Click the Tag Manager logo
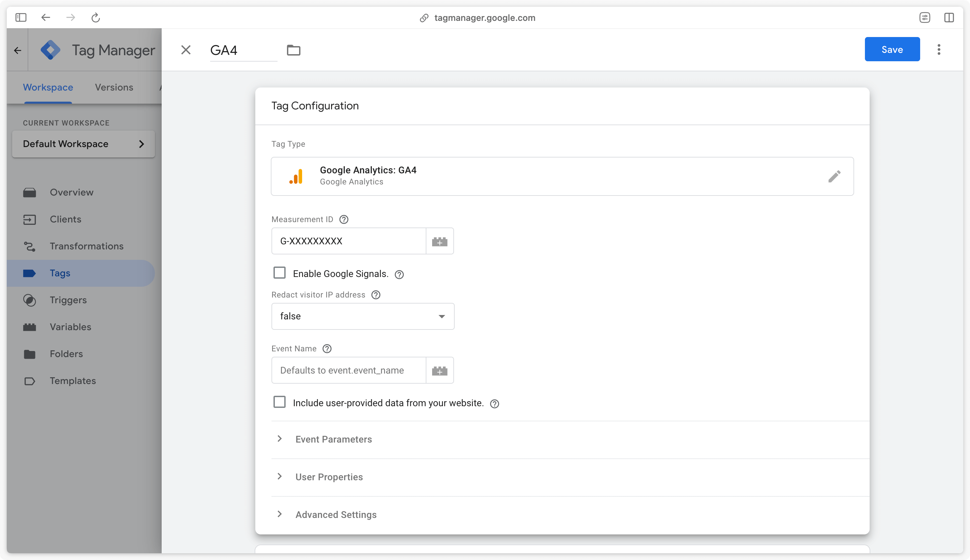 [51, 49]
